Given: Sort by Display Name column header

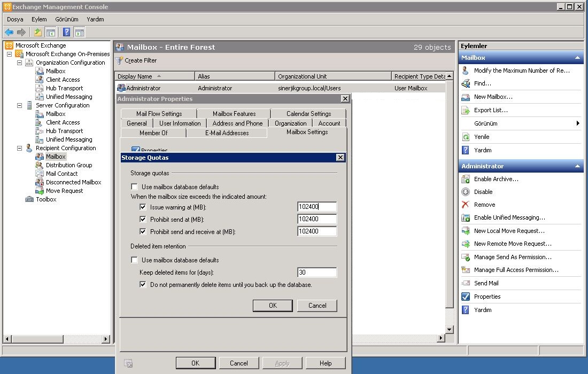Looking at the screenshot, I should (154, 76).
